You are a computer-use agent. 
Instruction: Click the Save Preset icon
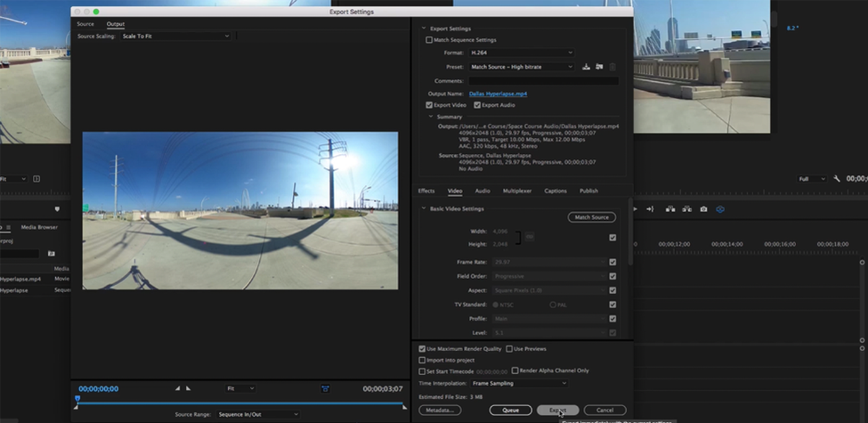point(586,67)
